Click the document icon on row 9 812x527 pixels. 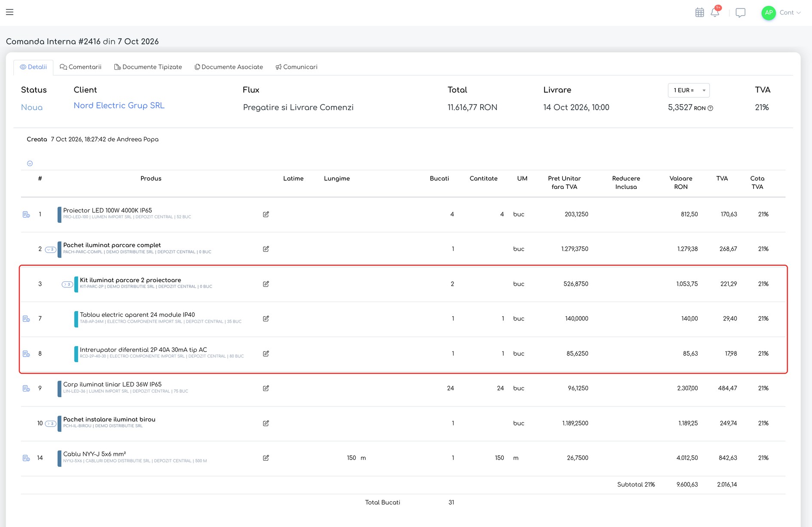pyautogui.click(x=26, y=388)
